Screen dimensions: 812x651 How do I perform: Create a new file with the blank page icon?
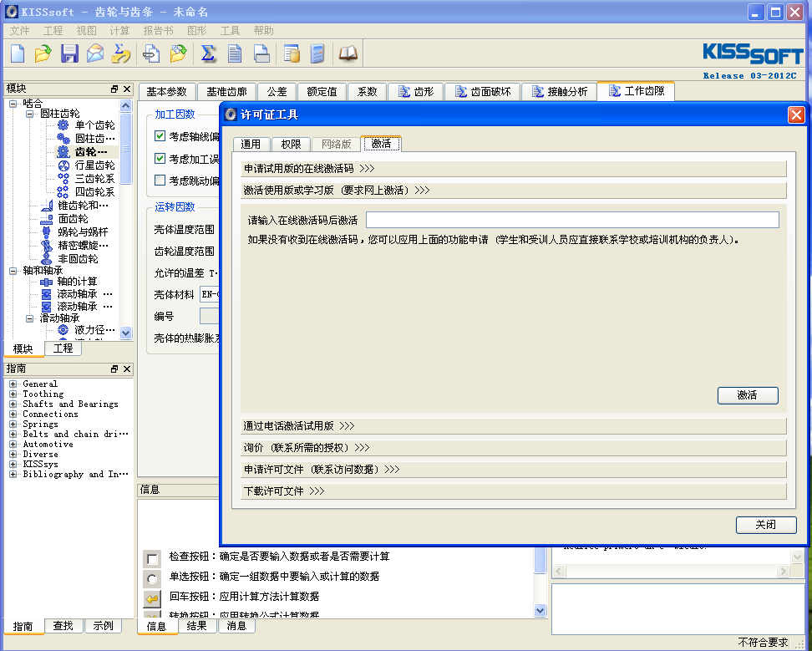tap(18, 53)
